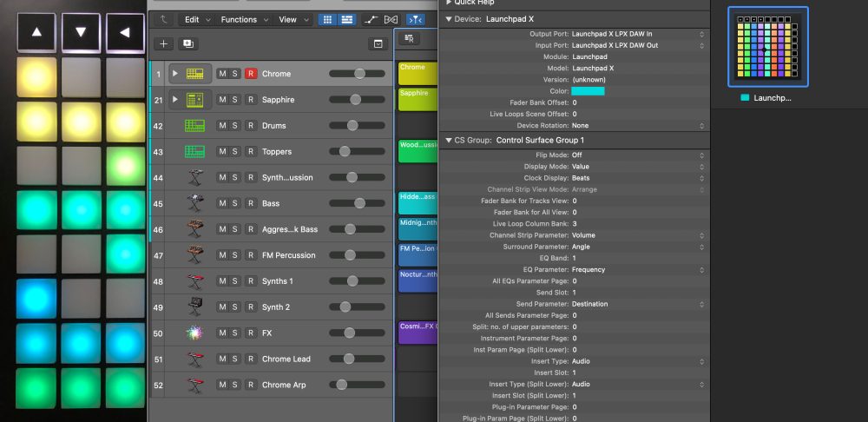This screenshot has height=422, width=868.
Task: Click the purple Cosmic FX region
Action: [418, 333]
